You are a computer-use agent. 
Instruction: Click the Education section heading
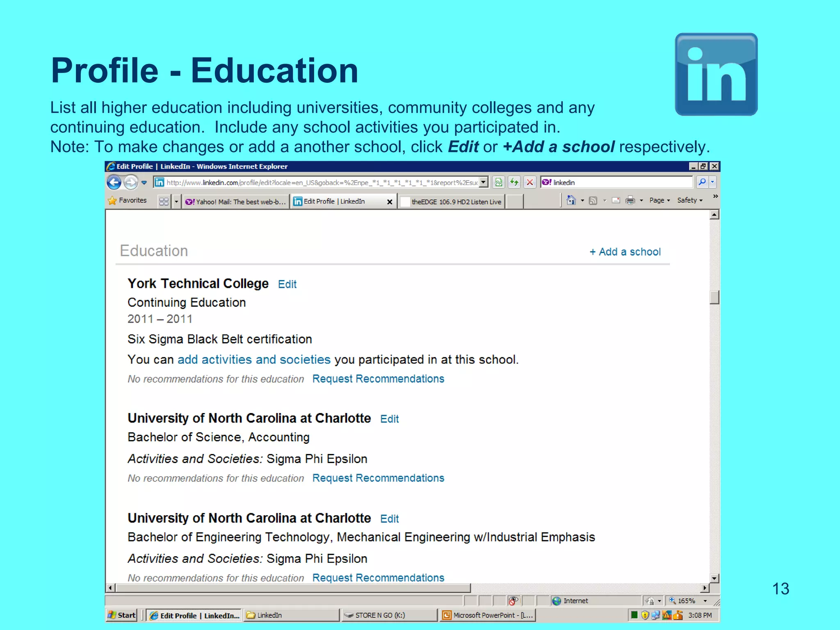[x=154, y=251]
